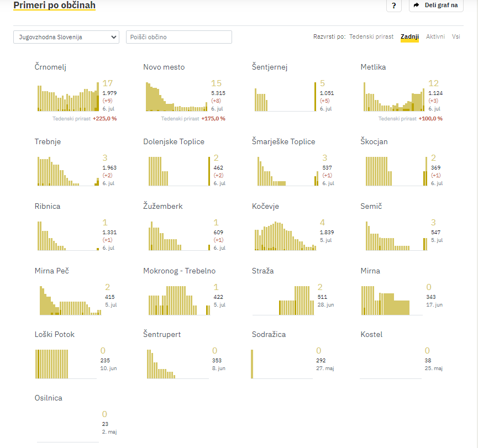
Task: Click the Trebnje municipality heading
Action: click(x=48, y=141)
